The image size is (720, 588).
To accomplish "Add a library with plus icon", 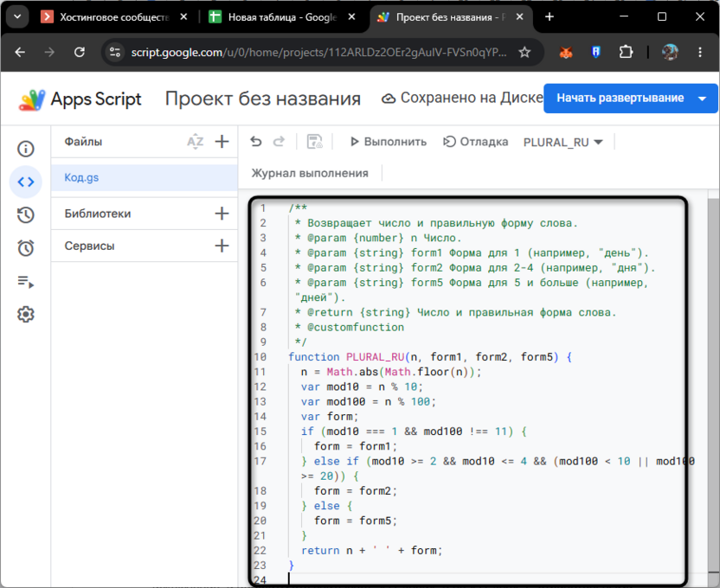I will 222,214.
